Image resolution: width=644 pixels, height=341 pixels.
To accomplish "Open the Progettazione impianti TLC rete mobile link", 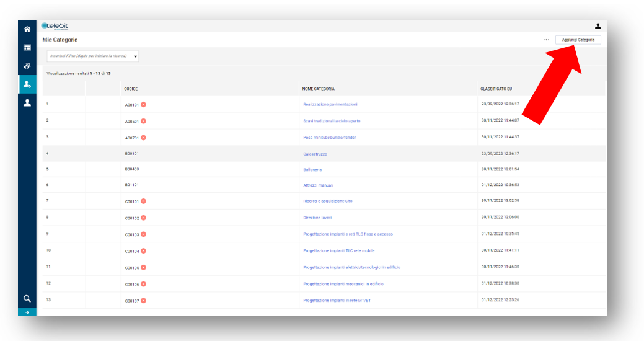I will [x=338, y=251].
